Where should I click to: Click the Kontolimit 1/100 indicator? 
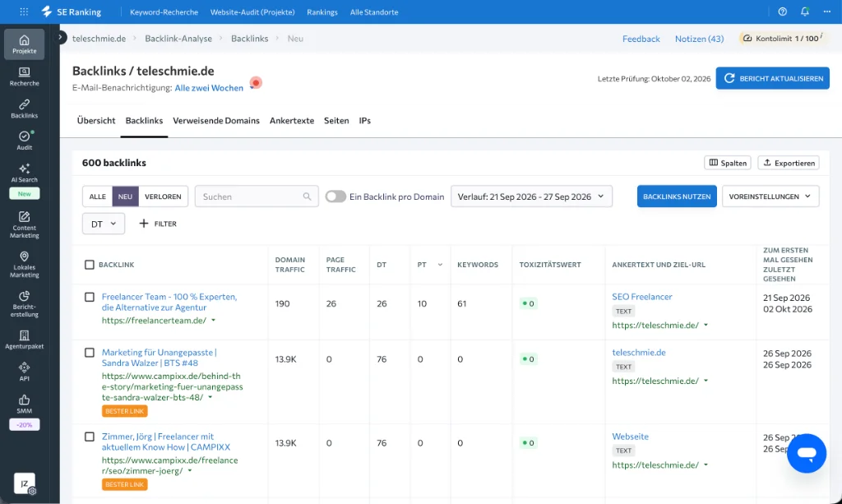coord(783,38)
